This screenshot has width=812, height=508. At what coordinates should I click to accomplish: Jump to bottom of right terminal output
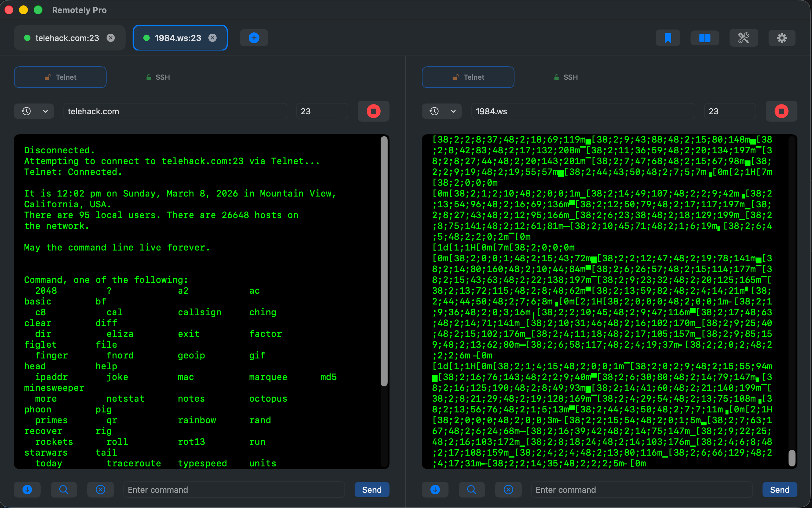coord(435,490)
